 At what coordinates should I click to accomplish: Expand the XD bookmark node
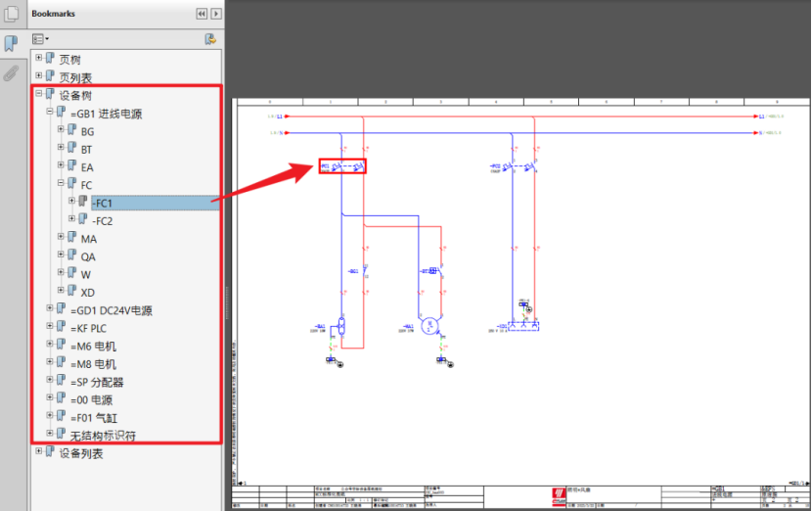61,290
